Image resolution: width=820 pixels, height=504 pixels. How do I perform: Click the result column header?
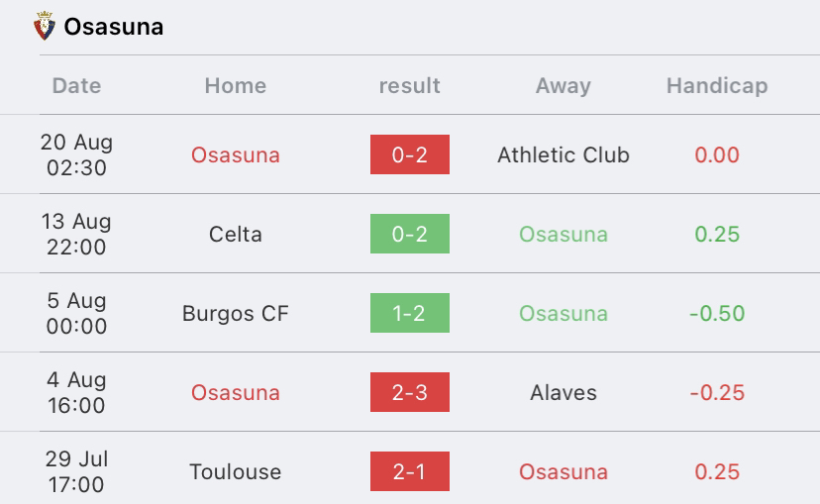409,85
